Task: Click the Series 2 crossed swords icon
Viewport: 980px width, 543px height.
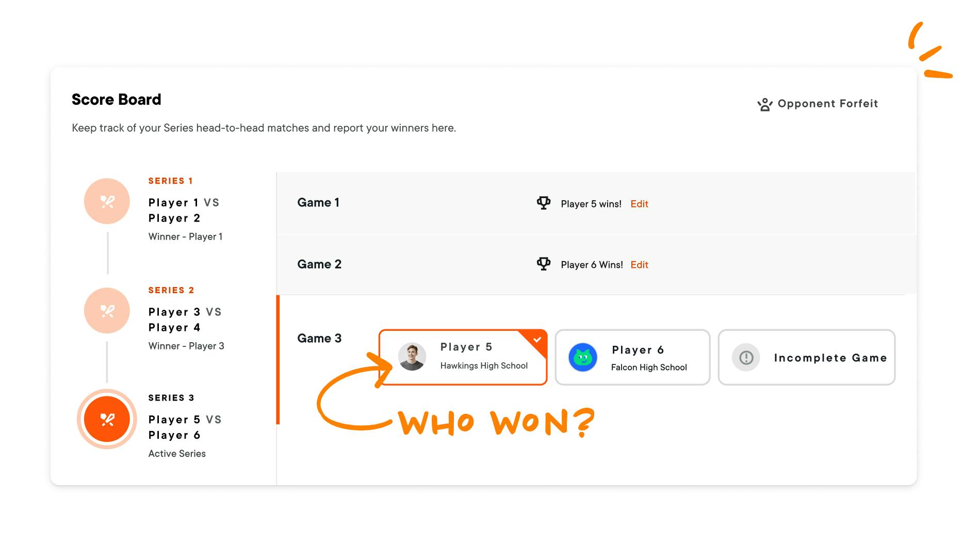Action: [x=107, y=311]
